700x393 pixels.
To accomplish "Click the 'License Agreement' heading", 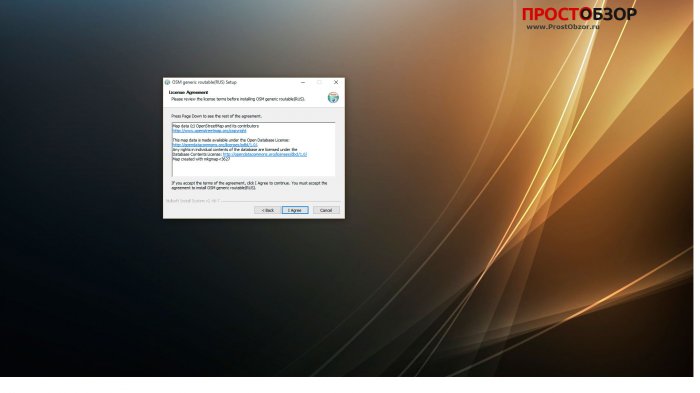I will click(x=188, y=92).
